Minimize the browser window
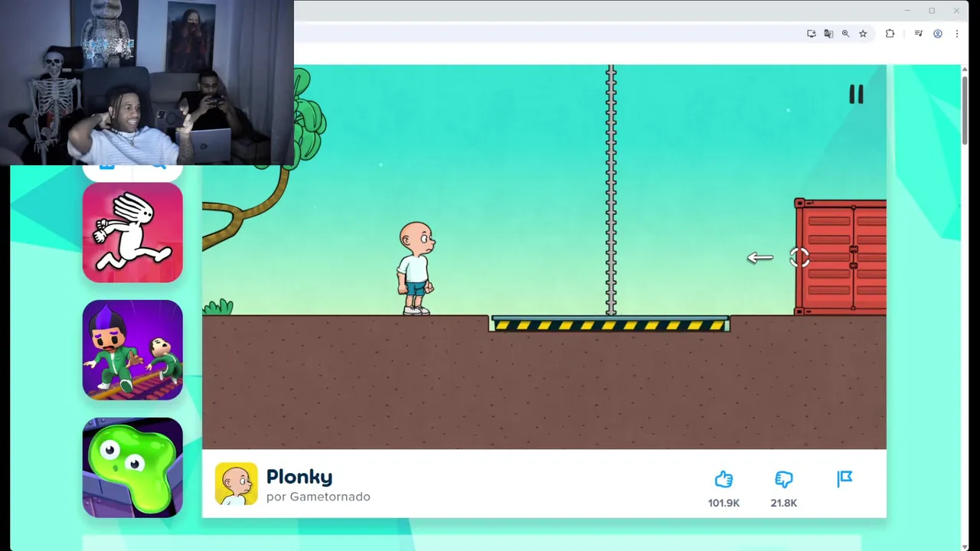This screenshot has width=980, height=551. pos(906,11)
